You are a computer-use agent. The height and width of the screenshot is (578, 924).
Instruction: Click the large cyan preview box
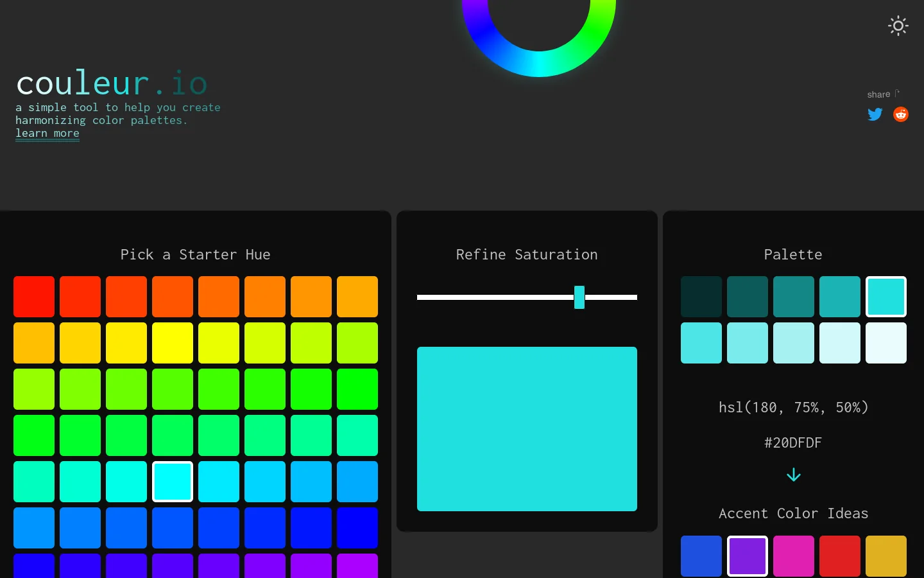coord(527,429)
